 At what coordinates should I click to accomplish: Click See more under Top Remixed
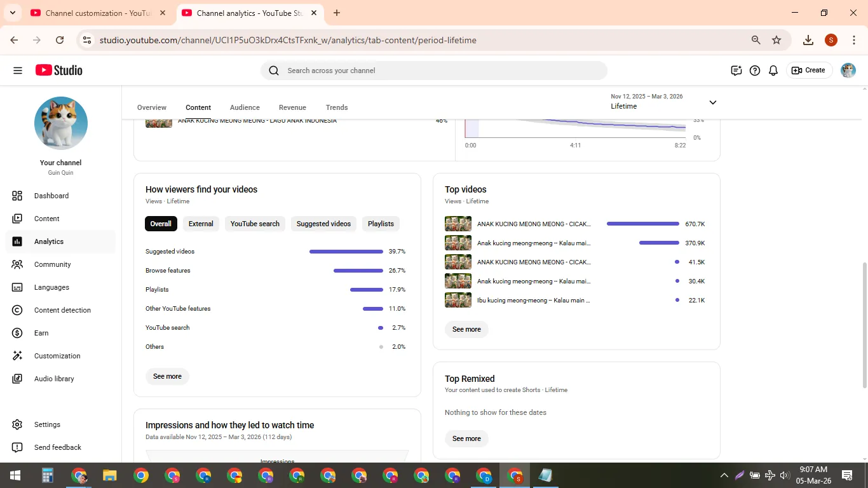tap(466, 438)
